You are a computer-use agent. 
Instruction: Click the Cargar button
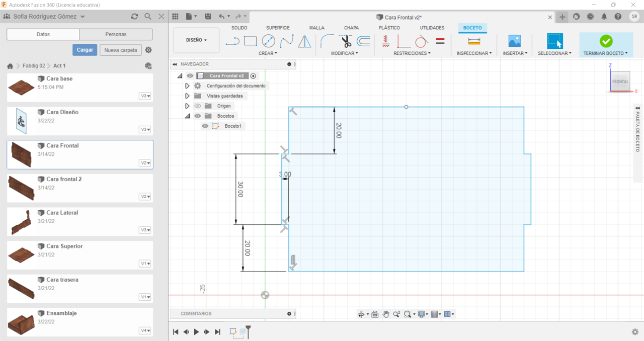coord(85,50)
